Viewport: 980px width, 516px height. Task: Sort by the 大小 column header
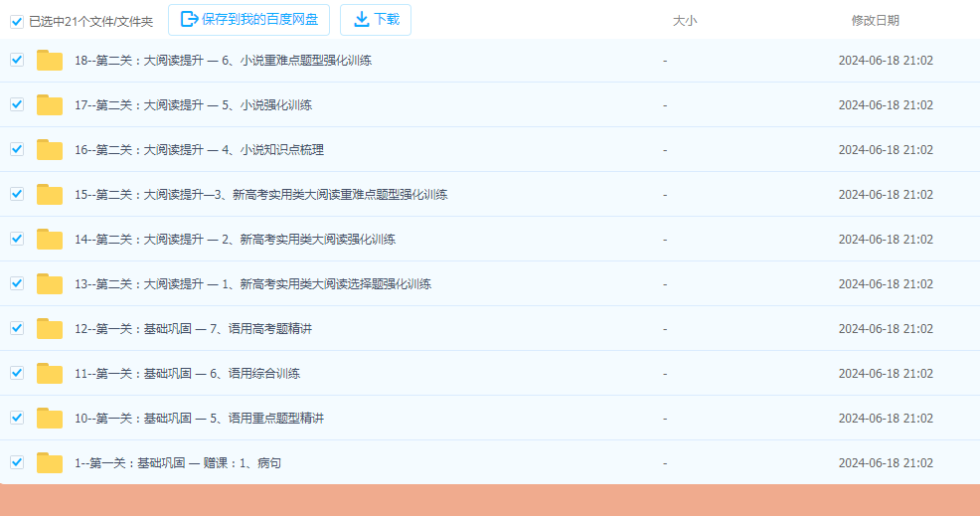point(685,21)
